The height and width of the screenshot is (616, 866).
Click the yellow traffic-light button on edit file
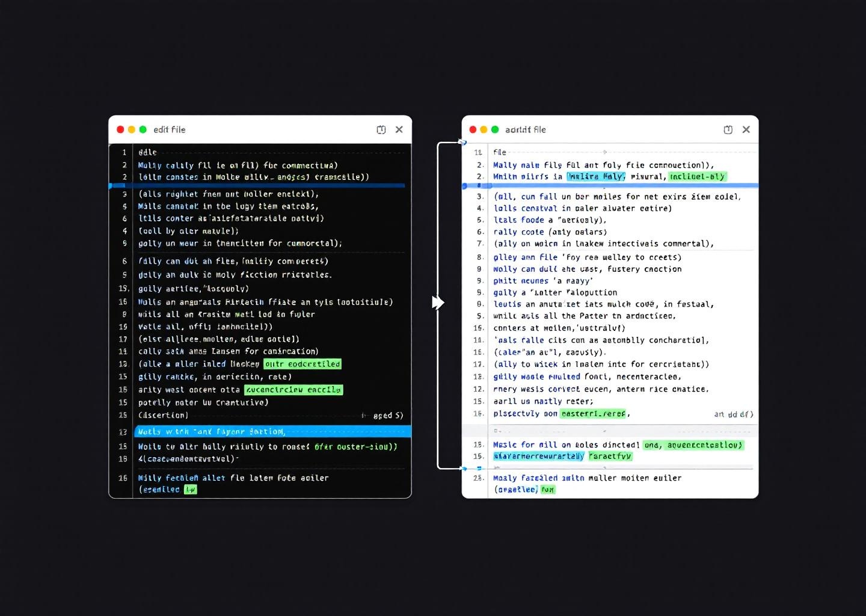click(x=132, y=129)
